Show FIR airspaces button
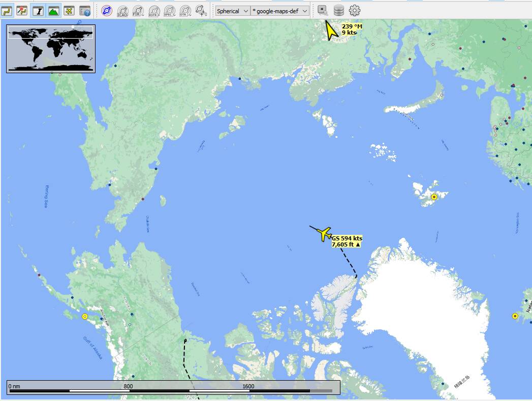 point(138,11)
